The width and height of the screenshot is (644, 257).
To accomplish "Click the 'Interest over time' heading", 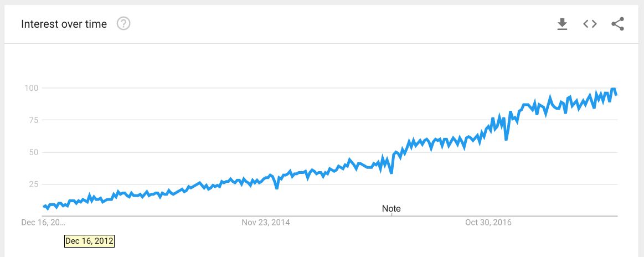I will coord(64,24).
